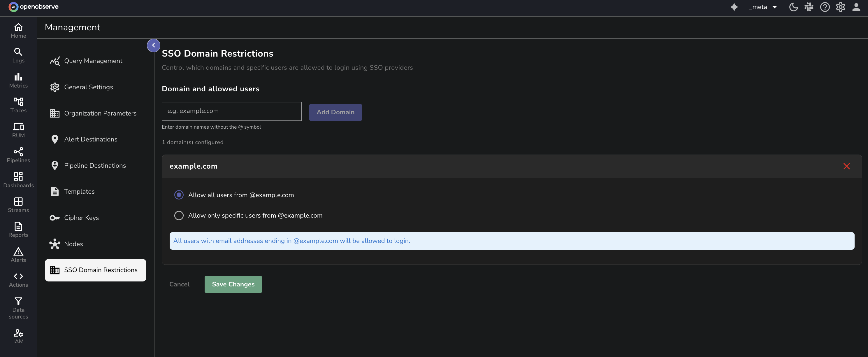
Task: Open the help icon in the top bar
Action: click(x=825, y=7)
